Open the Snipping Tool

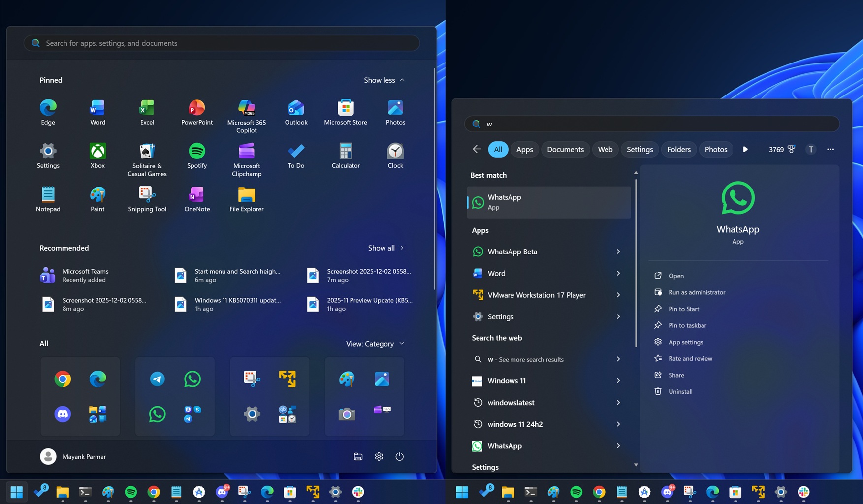[147, 199]
